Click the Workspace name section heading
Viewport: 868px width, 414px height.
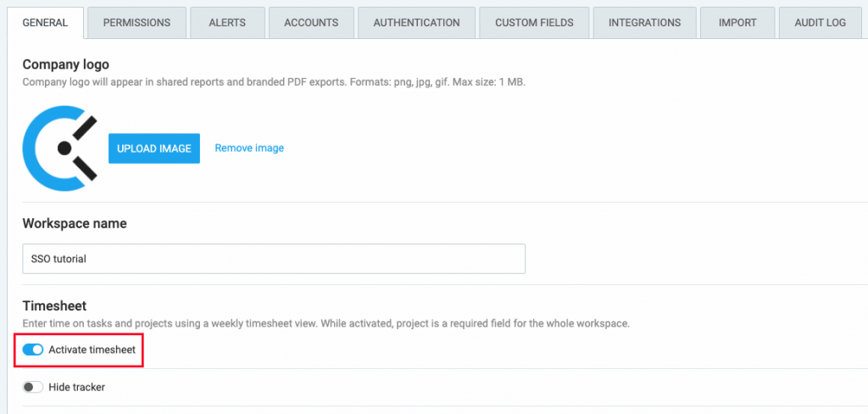point(75,223)
